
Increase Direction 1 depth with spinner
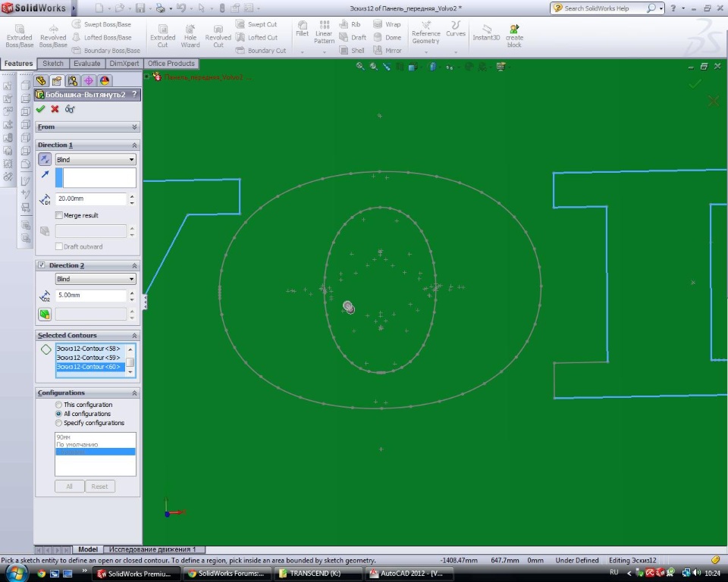pyautogui.click(x=132, y=196)
